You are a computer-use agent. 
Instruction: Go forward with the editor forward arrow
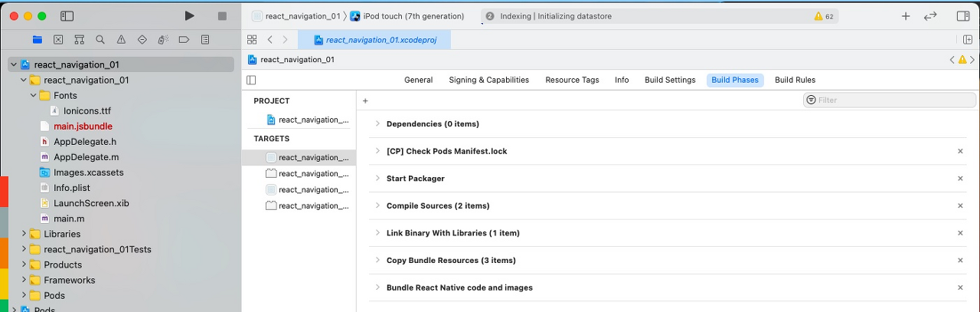coord(286,39)
